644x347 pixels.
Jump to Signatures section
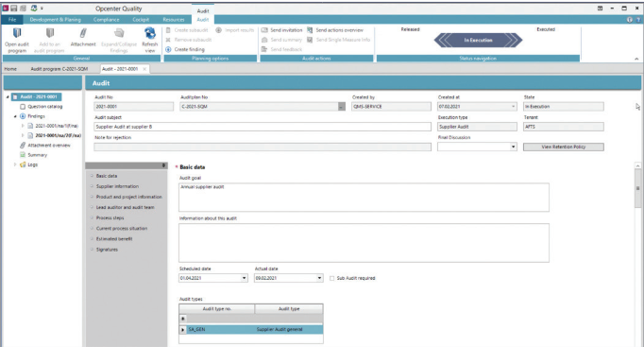click(107, 250)
